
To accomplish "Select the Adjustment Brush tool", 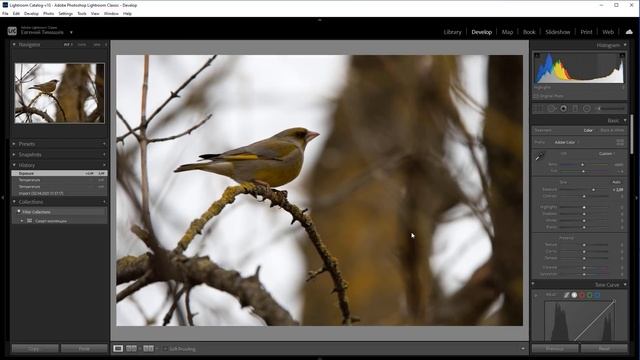I will pos(611,109).
